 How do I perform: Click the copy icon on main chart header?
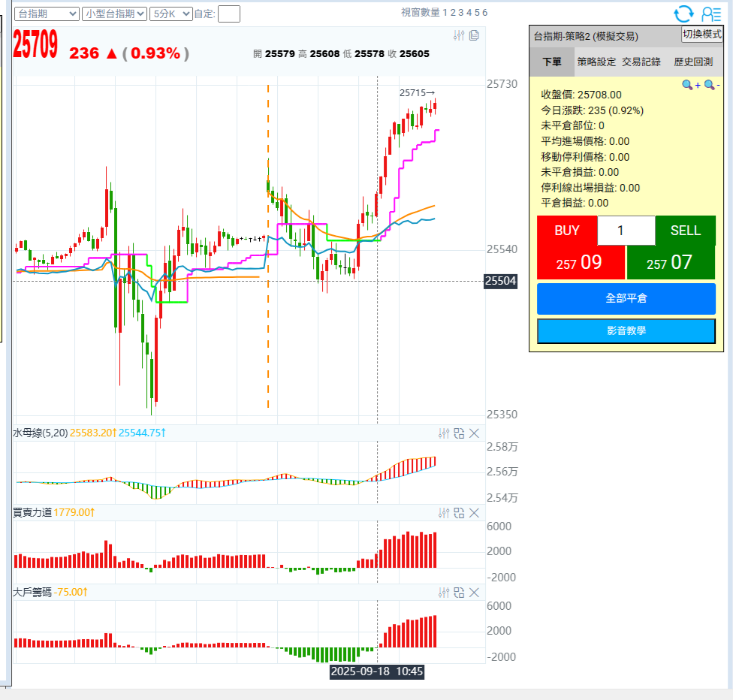tap(474, 35)
